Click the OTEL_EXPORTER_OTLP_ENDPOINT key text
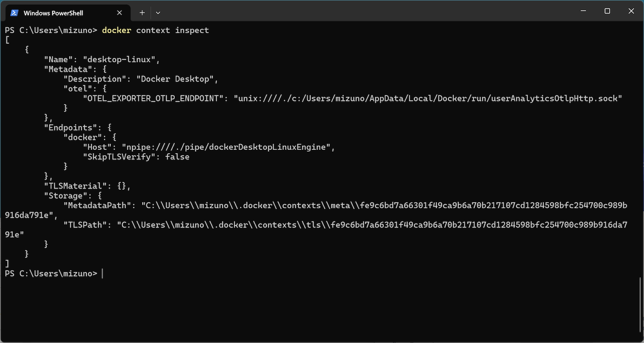 pos(153,98)
